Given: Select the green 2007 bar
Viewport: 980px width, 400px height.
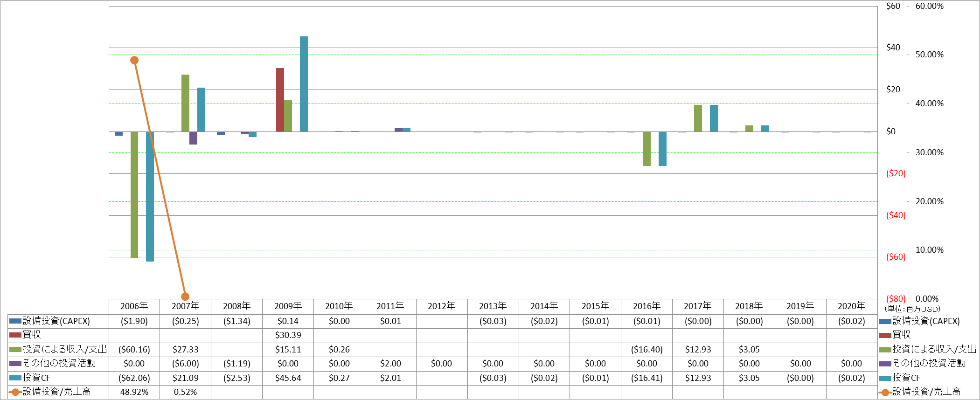Looking at the screenshot, I should point(185,103).
